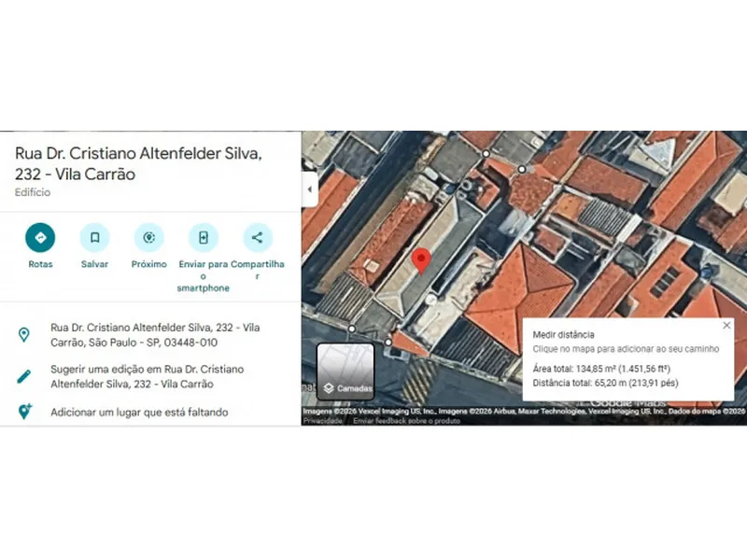Click Enviar feedback sobre o produto
The width and height of the screenshot is (747, 560).
point(406,421)
